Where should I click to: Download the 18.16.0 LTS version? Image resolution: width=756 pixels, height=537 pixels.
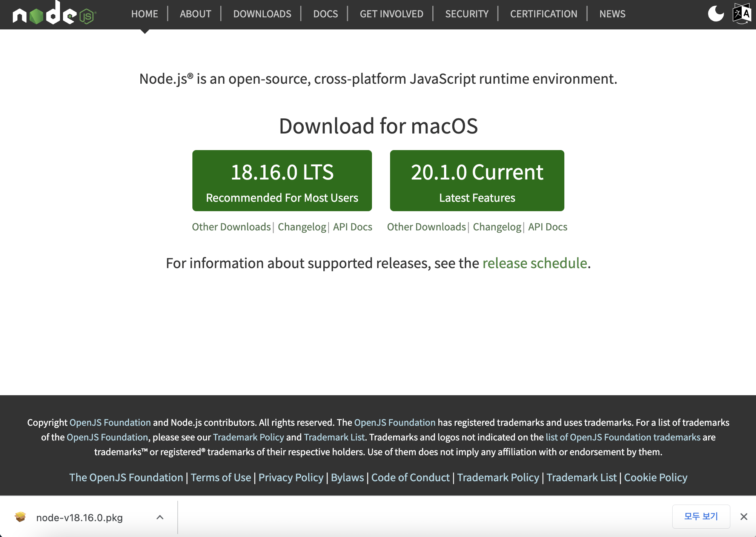tap(282, 181)
